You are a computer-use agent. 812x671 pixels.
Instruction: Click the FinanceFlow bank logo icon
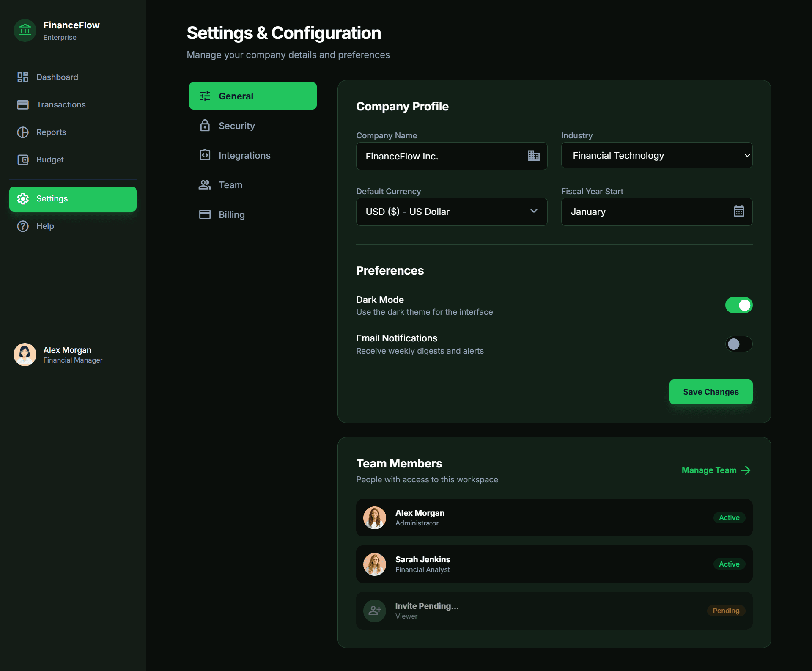[25, 30]
